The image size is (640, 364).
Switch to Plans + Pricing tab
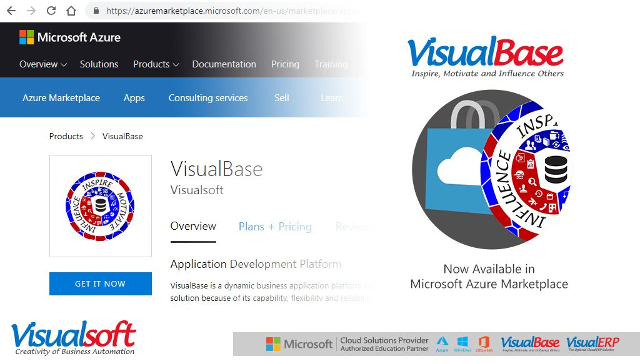coord(275,227)
